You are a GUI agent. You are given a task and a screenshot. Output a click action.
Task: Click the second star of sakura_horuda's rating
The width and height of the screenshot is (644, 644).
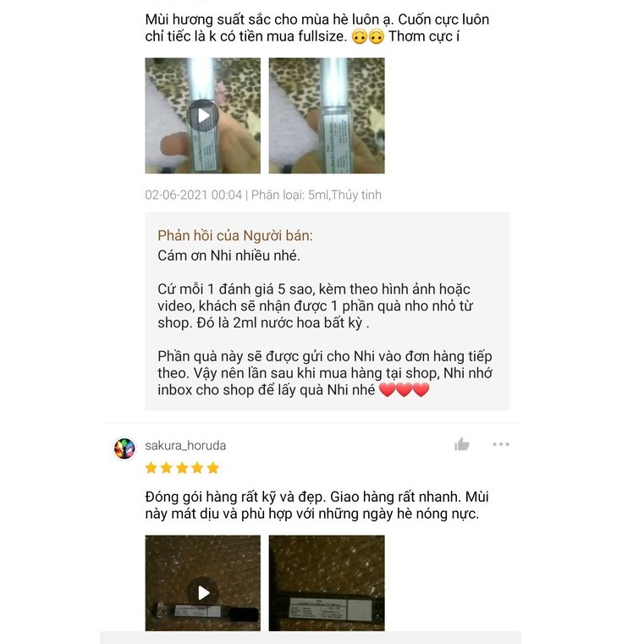tap(167, 467)
